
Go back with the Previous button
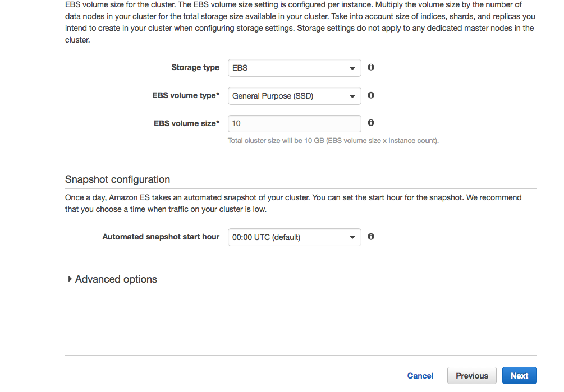(x=471, y=376)
